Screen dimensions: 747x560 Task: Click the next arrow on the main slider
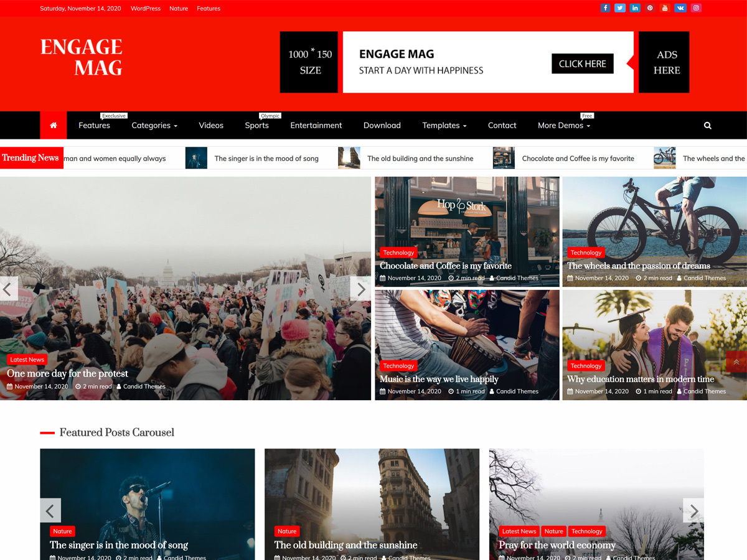pos(360,288)
